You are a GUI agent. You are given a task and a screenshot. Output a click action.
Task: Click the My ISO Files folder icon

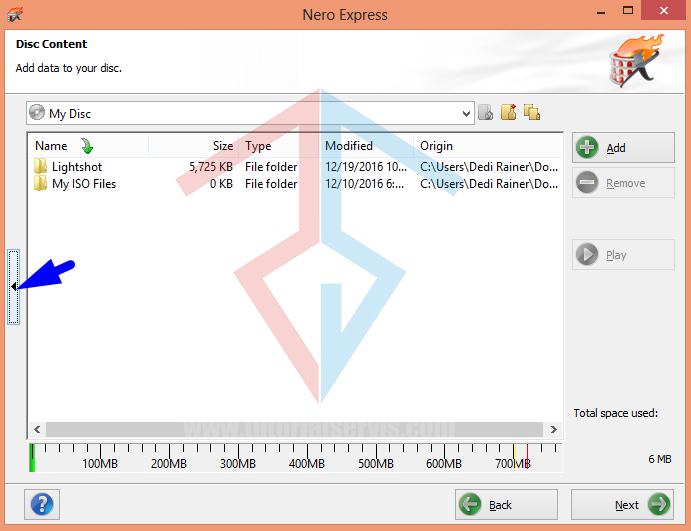click(x=40, y=183)
